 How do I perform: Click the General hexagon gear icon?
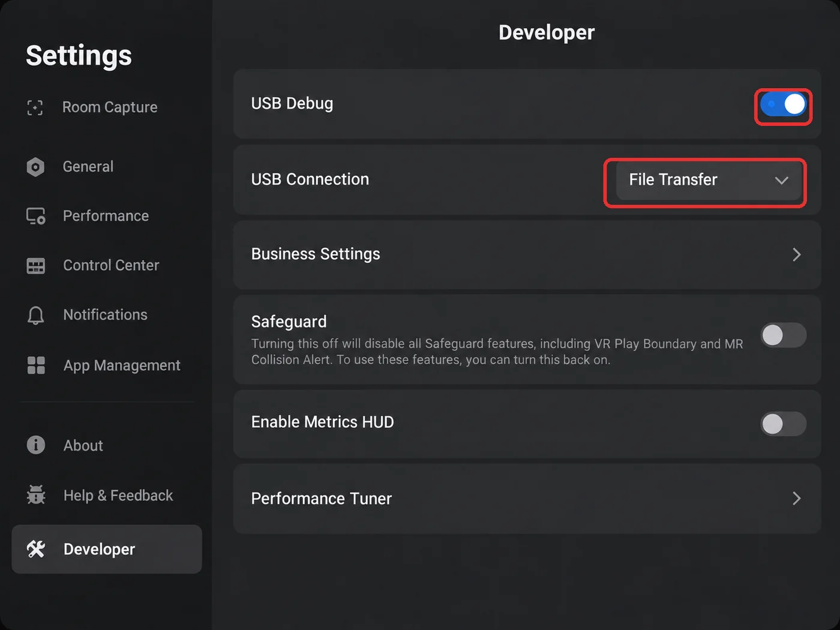pos(35,167)
